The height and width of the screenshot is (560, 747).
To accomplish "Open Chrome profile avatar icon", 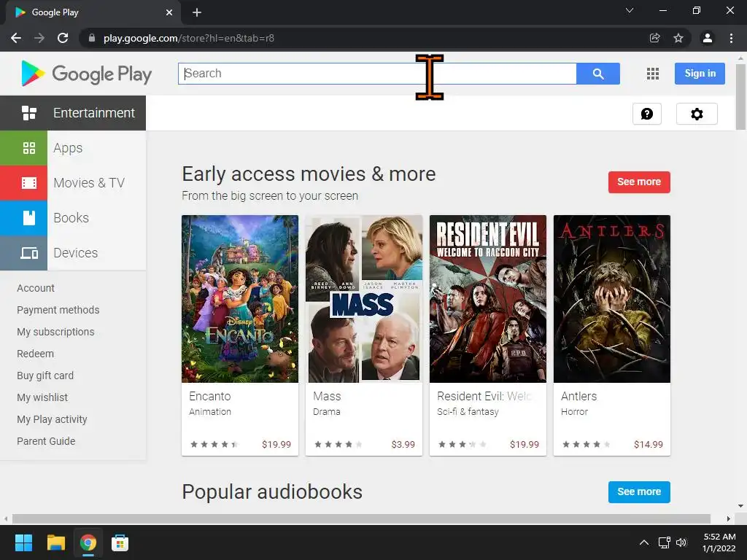I will point(708,38).
